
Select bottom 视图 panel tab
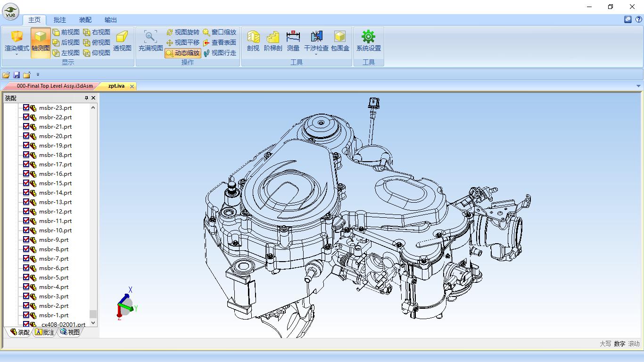70,332
